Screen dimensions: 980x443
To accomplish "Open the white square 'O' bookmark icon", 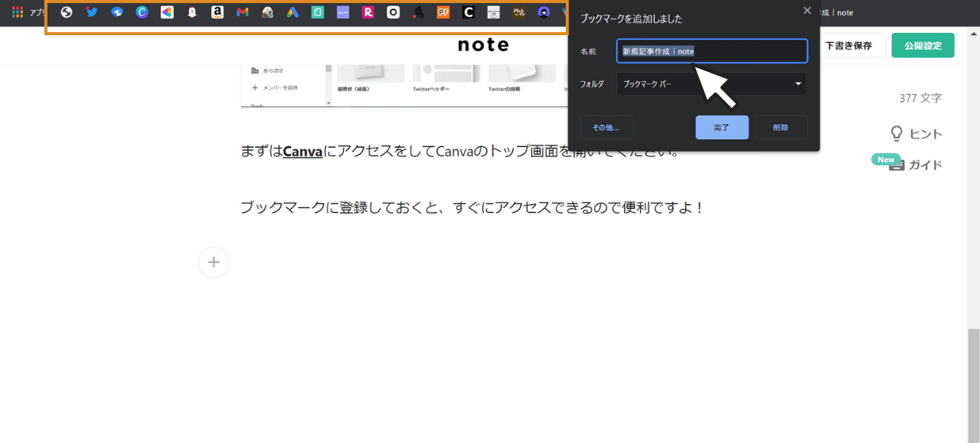I will pos(394,12).
